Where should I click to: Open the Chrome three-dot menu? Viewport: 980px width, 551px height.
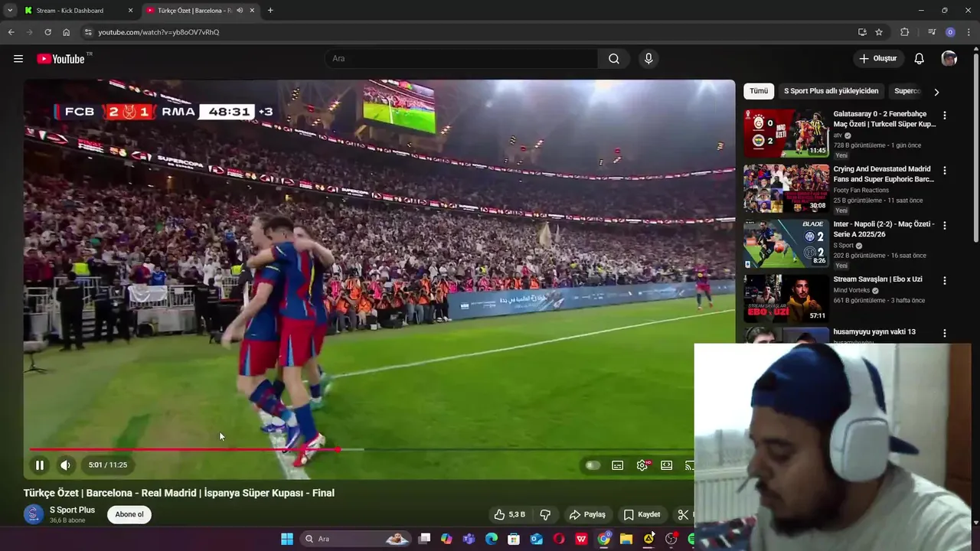pos(969,32)
